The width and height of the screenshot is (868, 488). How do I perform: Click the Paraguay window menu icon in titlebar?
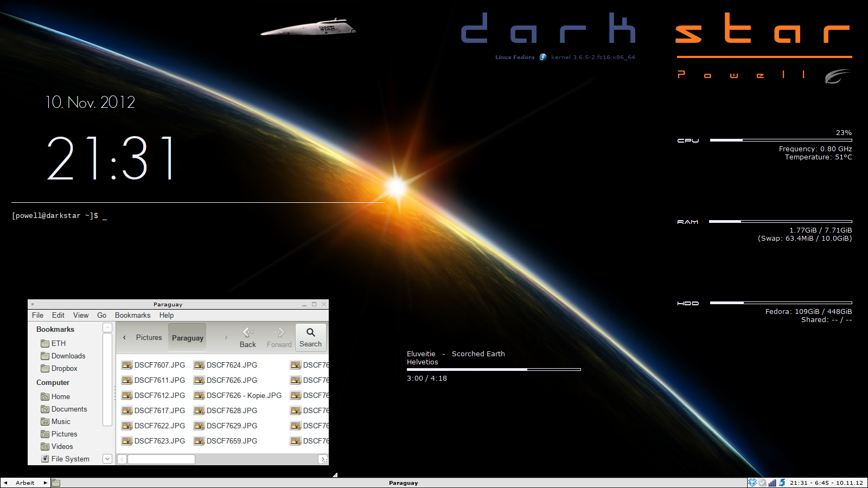(33, 304)
